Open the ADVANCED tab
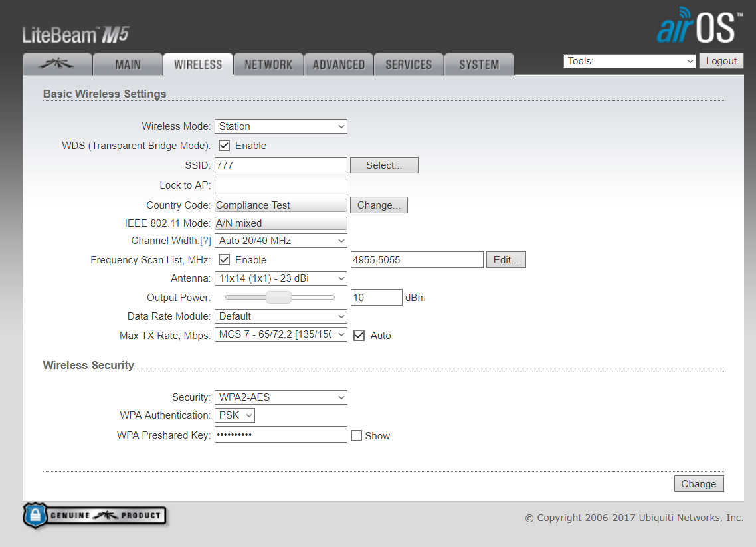Screen dimensions: 756x547 click(339, 64)
